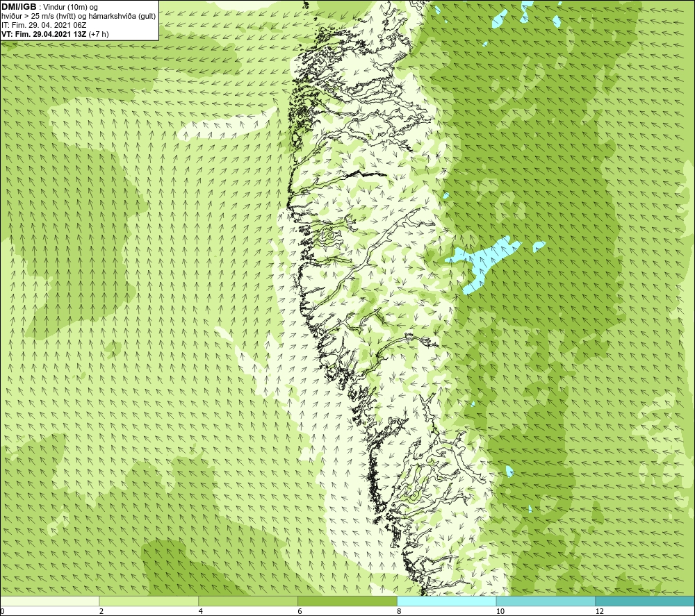Click the 12+ m/s teal legend swatch
The image size is (695, 616).
click(645, 601)
